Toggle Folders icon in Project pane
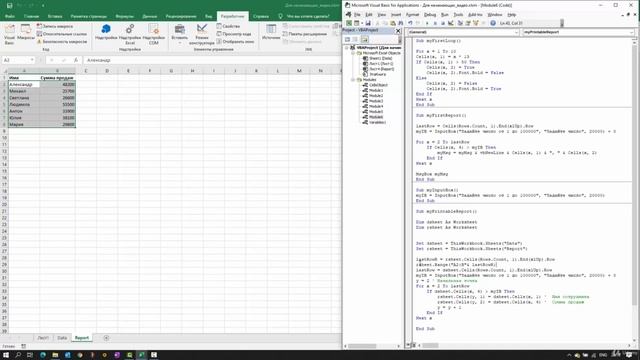This screenshot has height=360, width=640. (364, 39)
